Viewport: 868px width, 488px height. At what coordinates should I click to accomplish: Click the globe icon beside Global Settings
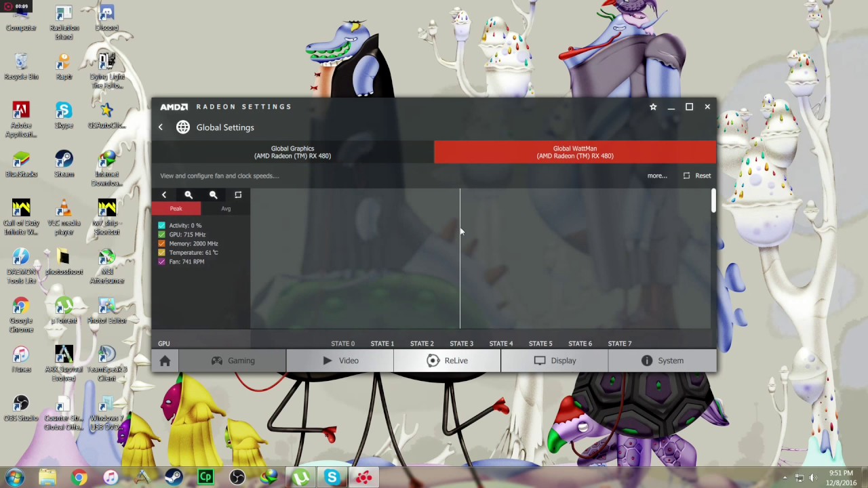(183, 127)
